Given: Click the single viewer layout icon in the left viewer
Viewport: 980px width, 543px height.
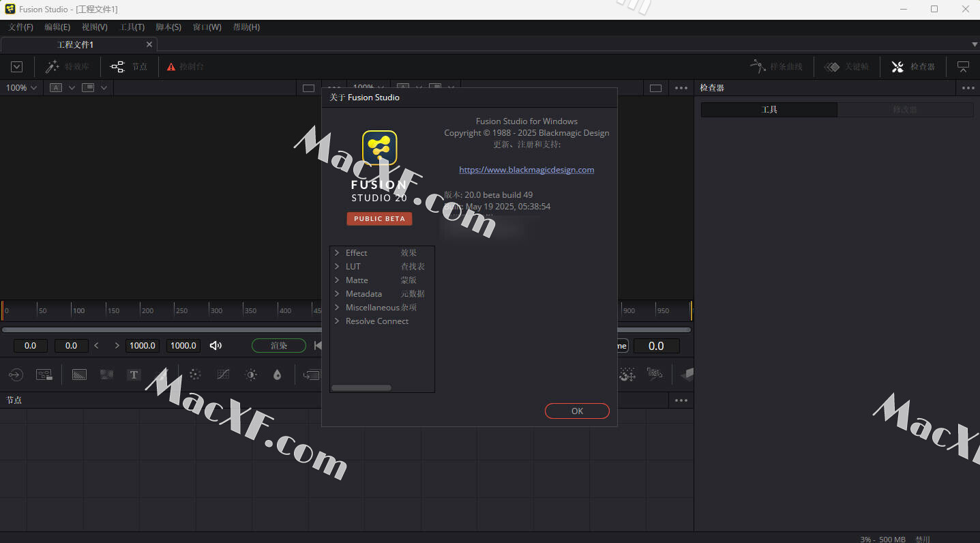Looking at the screenshot, I should tap(308, 88).
